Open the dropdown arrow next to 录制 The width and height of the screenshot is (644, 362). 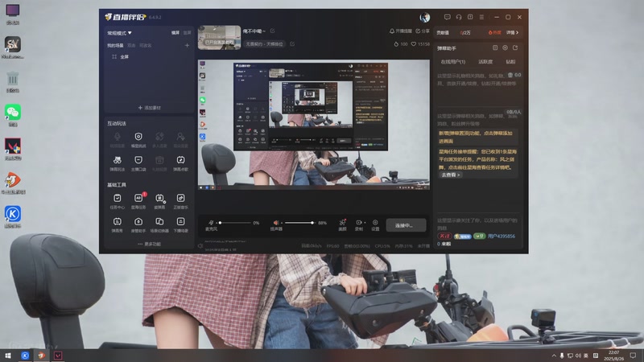[x=365, y=223]
